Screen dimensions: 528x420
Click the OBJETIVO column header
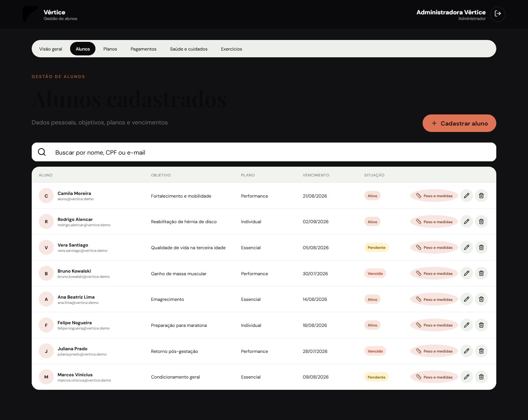point(161,175)
